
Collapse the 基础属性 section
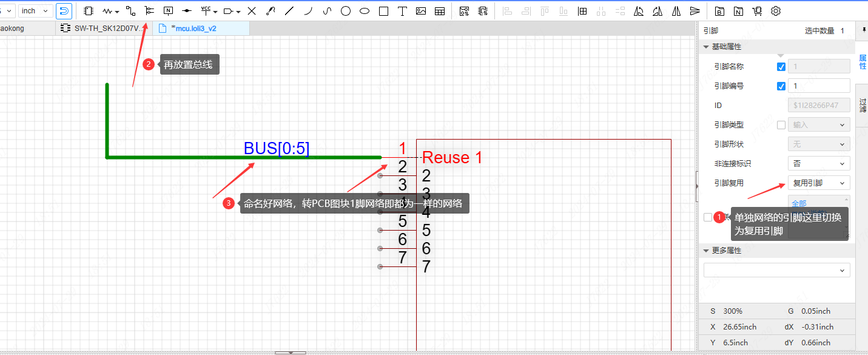coord(706,47)
